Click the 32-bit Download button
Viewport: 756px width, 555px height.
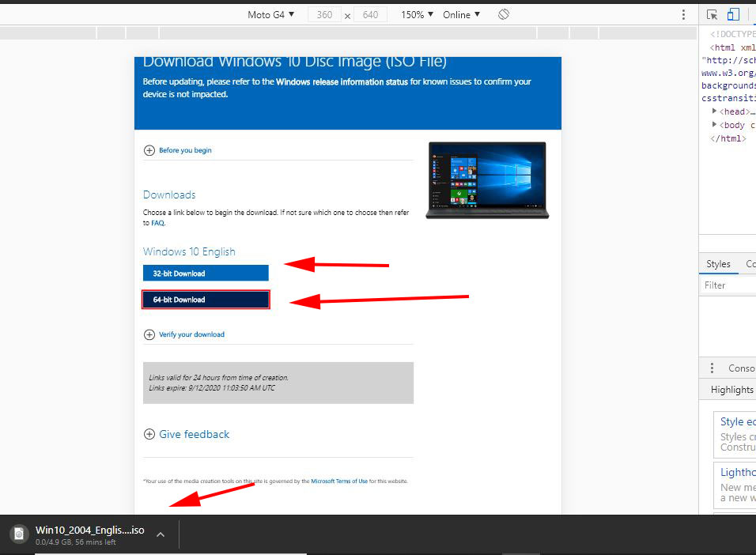click(x=206, y=273)
